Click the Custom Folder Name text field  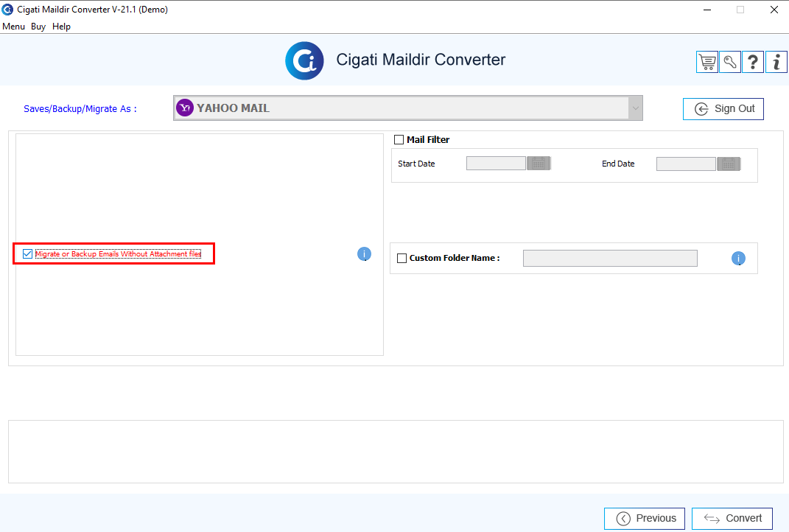click(x=611, y=258)
